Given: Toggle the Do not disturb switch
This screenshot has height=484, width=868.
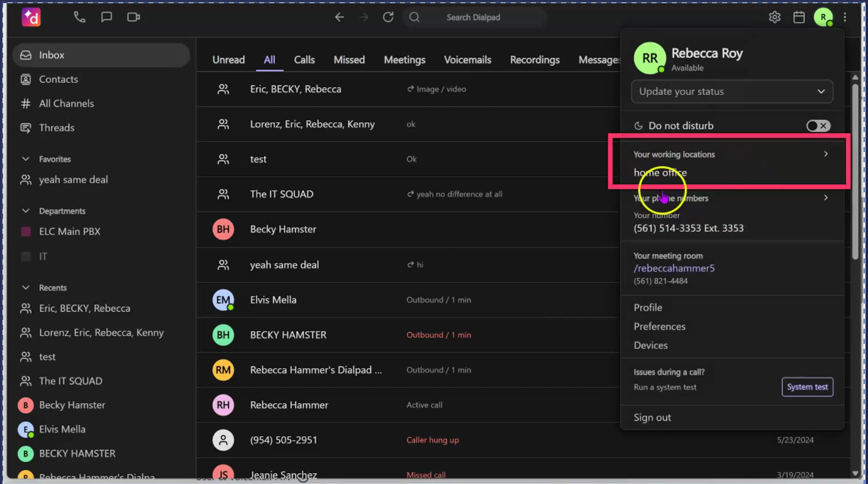Looking at the screenshot, I should [x=818, y=126].
